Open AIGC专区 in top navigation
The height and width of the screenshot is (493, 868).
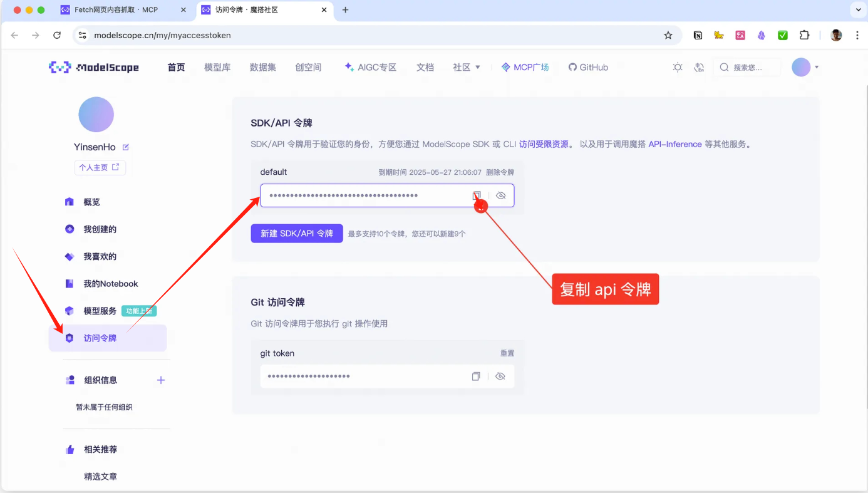point(370,67)
